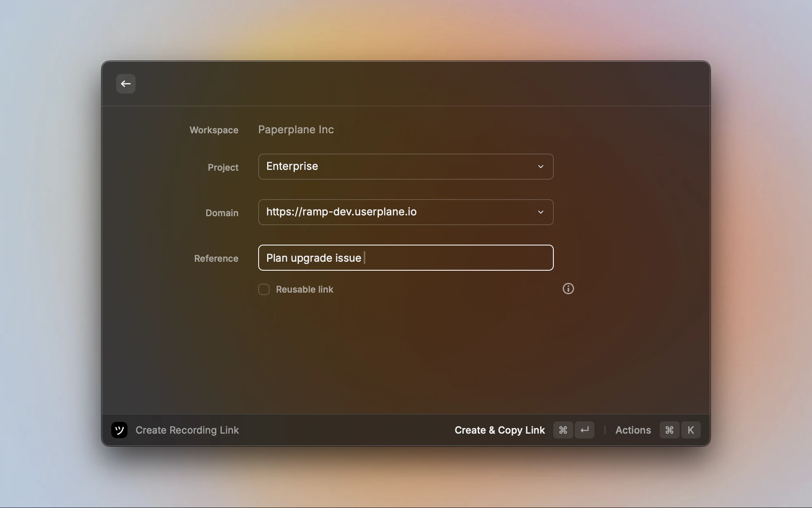Click the back arrow button
This screenshot has width=812, height=508.
coord(125,84)
